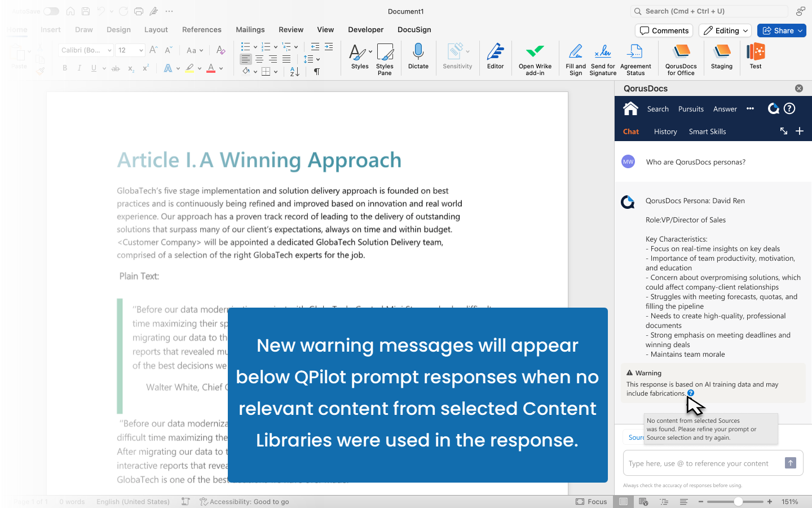
Task: Pick text highlight color
Action: point(189,68)
